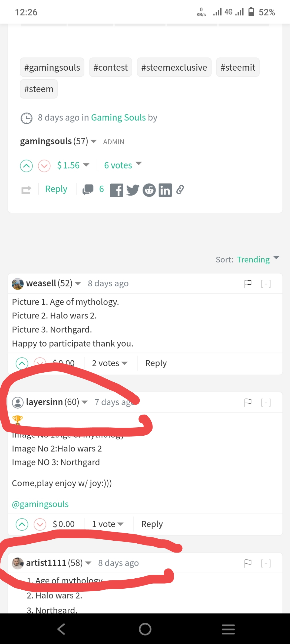This screenshot has width=290, height=644.
Task: Select the #gamingsouls tag
Action: tap(52, 67)
